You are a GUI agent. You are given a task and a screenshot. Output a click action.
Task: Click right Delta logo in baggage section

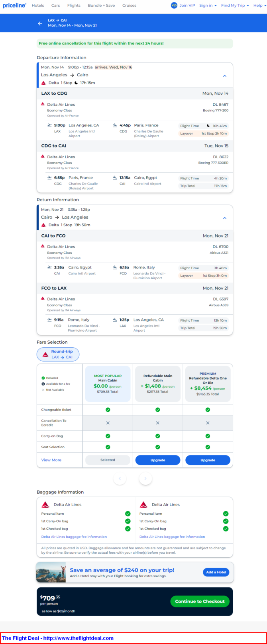(143, 504)
